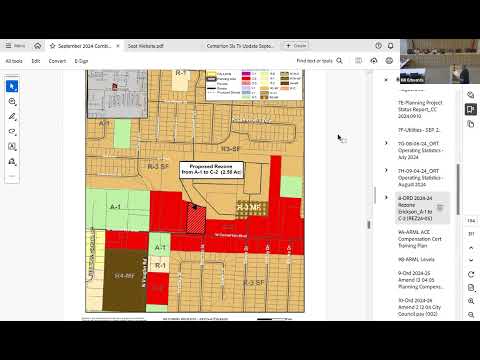480x360 pixels.
Task: Open the page display options icon
Action: (471, 288)
